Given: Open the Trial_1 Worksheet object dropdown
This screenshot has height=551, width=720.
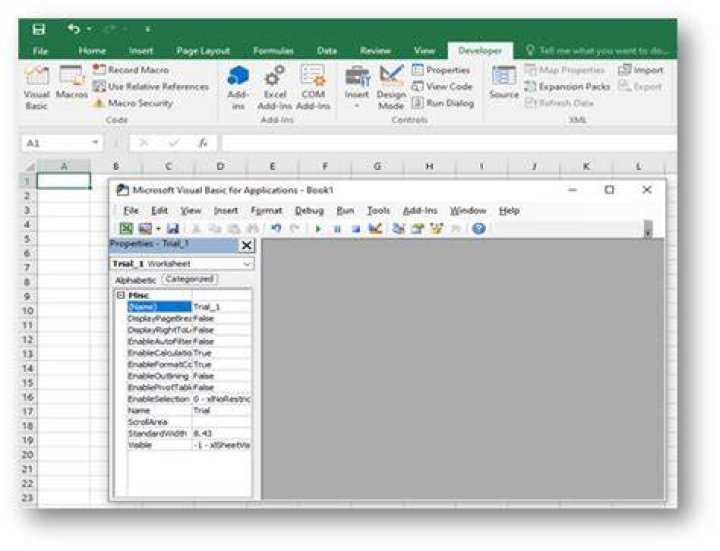Looking at the screenshot, I should pos(247,264).
